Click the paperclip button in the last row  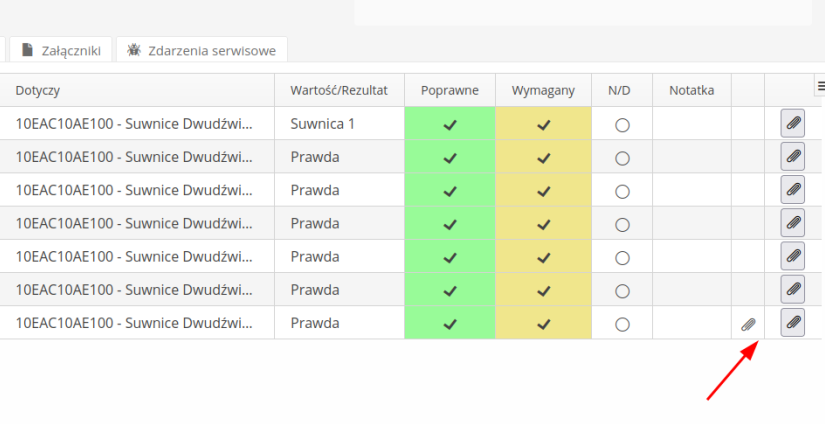point(792,323)
